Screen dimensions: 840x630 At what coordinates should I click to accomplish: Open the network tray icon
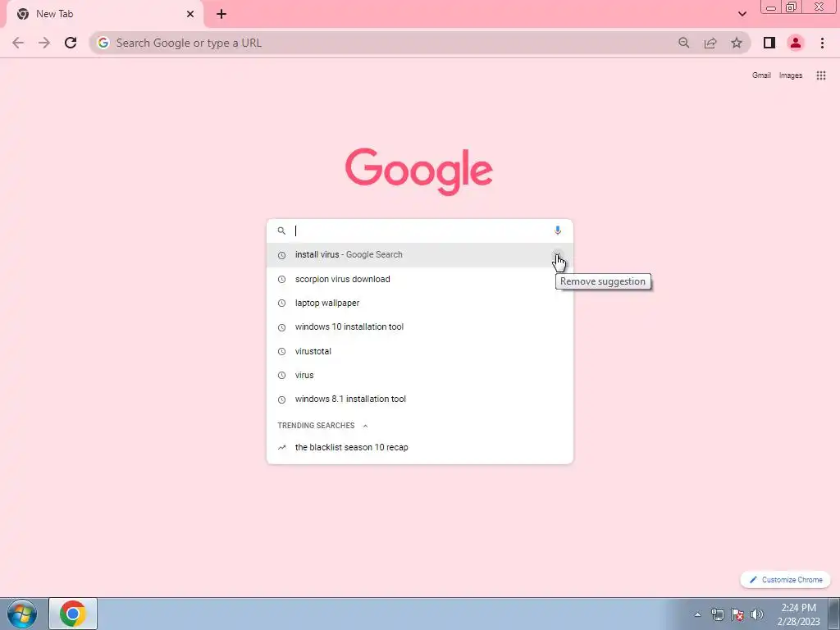717,614
